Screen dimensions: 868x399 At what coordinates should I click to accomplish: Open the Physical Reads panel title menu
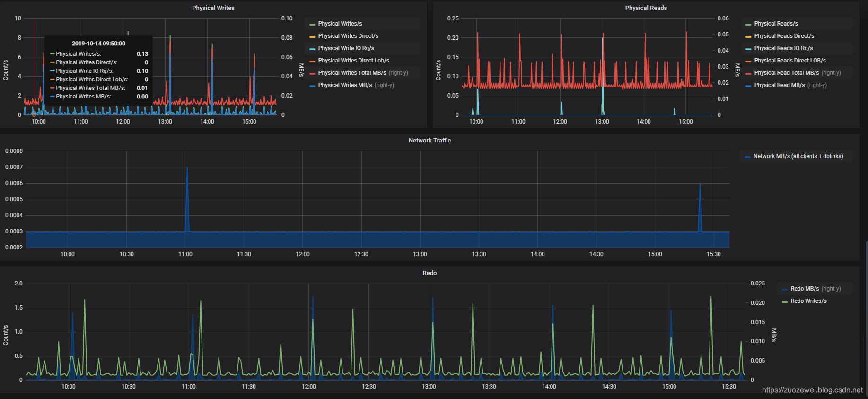coord(646,8)
